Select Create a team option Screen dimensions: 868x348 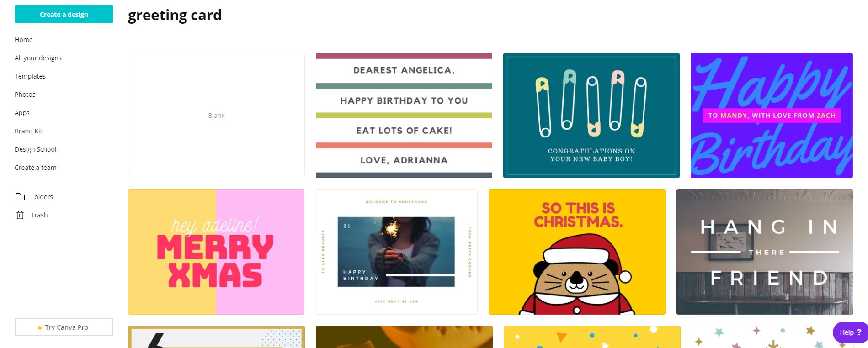point(36,168)
